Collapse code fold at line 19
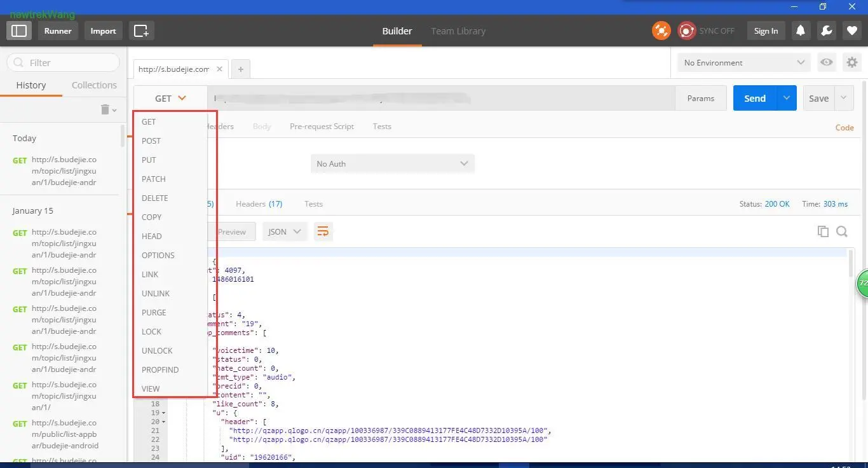The width and height of the screenshot is (868, 468). pos(163,413)
